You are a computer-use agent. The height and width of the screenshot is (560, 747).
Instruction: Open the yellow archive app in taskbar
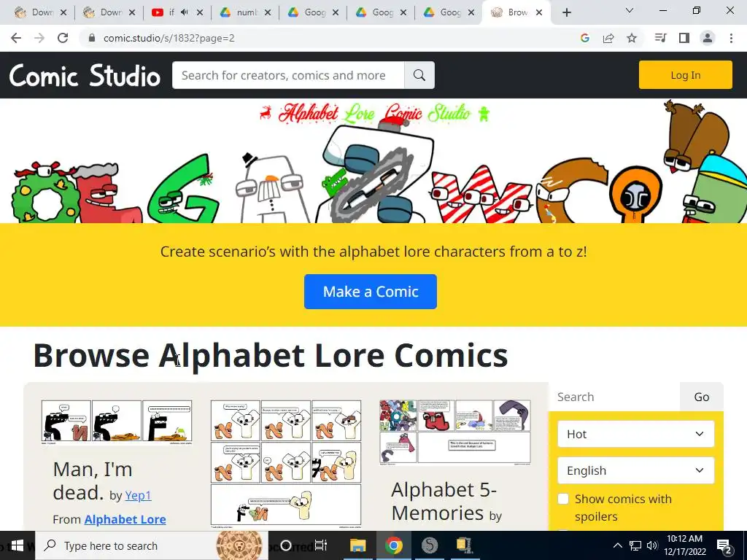click(x=463, y=545)
